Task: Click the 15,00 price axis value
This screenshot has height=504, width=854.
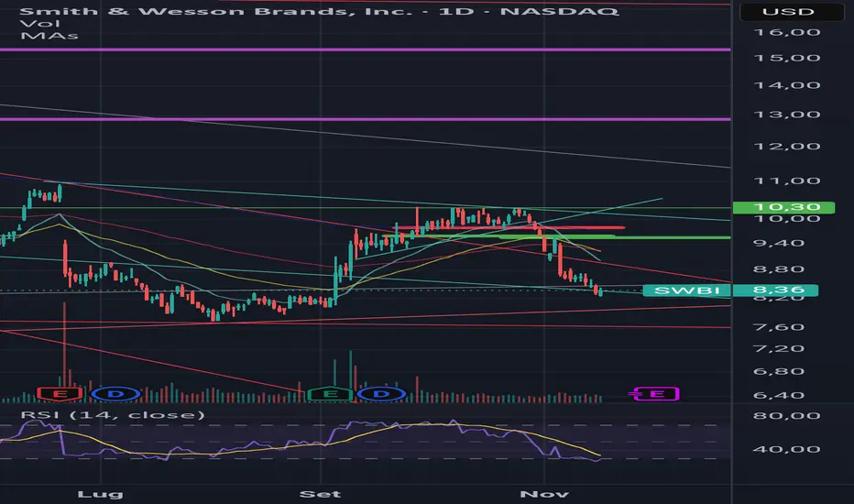Action: (786, 58)
